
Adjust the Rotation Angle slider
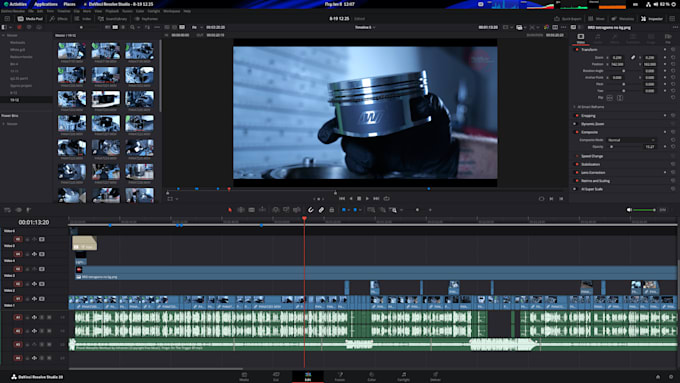624,71
